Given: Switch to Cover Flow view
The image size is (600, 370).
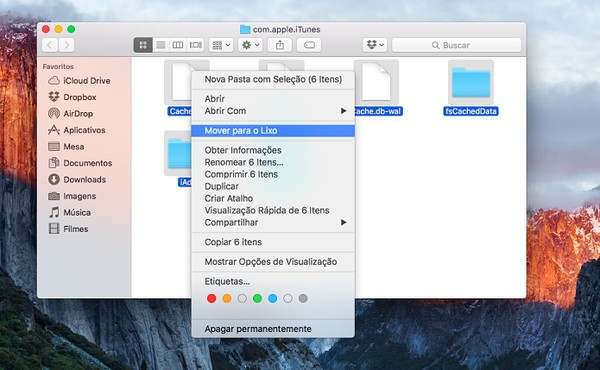Looking at the screenshot, I should coord(196,45).
